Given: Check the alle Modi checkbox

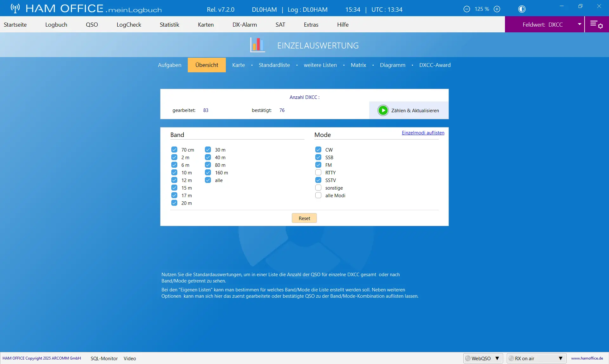Looking at the screenshot, I should tap(318, 195).
